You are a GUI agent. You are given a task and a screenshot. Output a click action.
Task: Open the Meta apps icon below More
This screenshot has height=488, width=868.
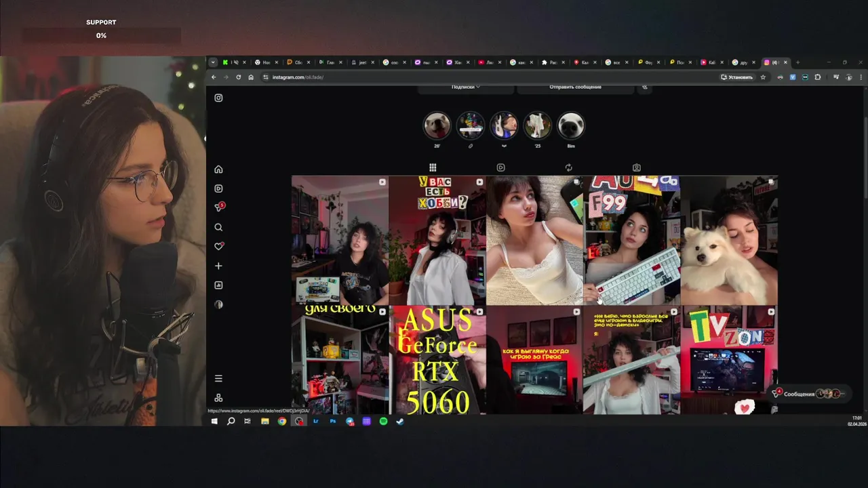[x=218, y=398]
